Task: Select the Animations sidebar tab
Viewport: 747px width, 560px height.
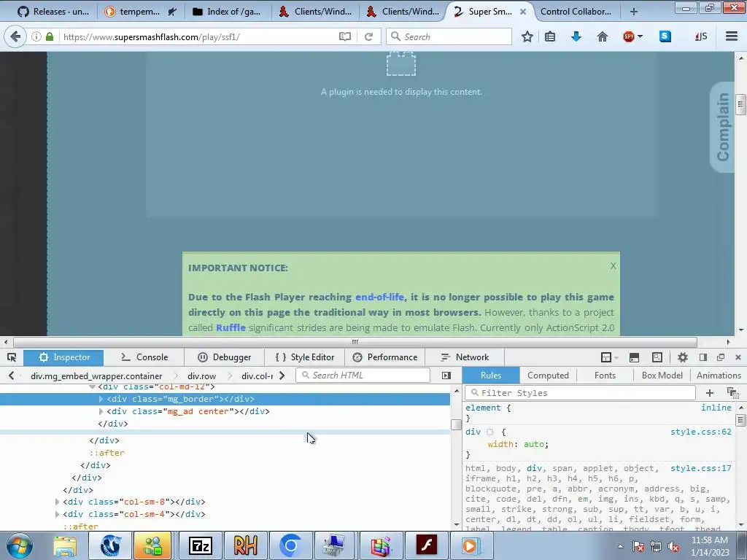Action: click(719, 376)
